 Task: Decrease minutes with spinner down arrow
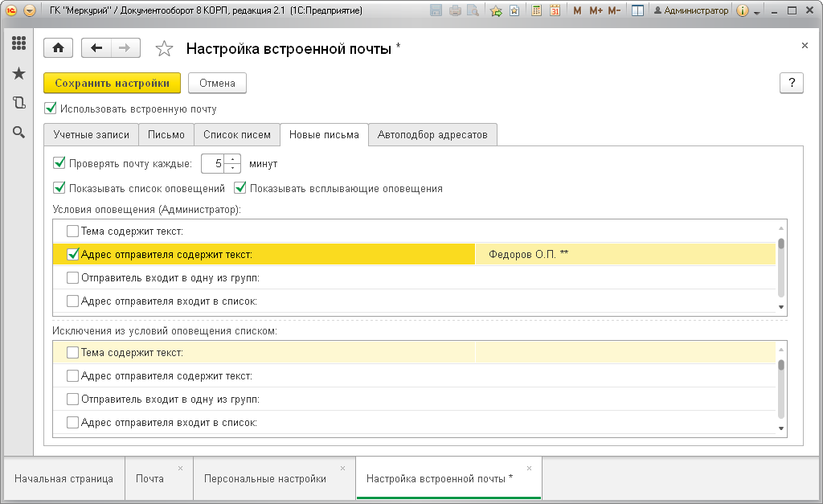(232, 168)
